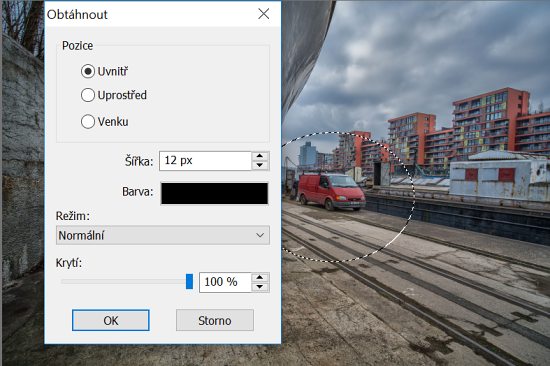Cancel the dialog with Storno
The width and height of the screenshot is (550, 366).
pyautogui.click(x=215, y=320)
